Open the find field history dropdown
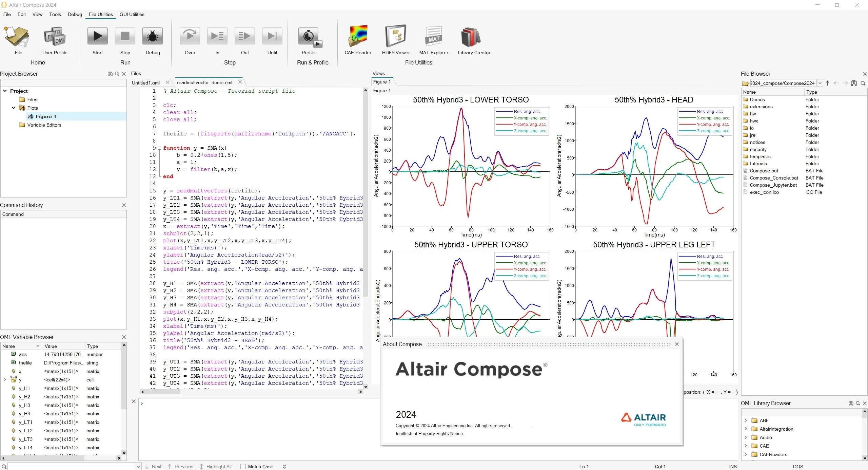 click(138, 467)
